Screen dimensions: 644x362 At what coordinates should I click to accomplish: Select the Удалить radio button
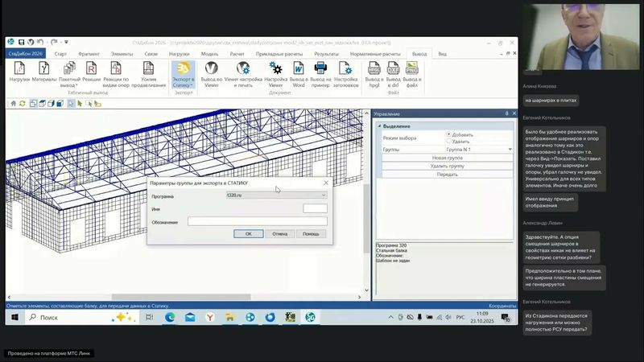[448, 141]
